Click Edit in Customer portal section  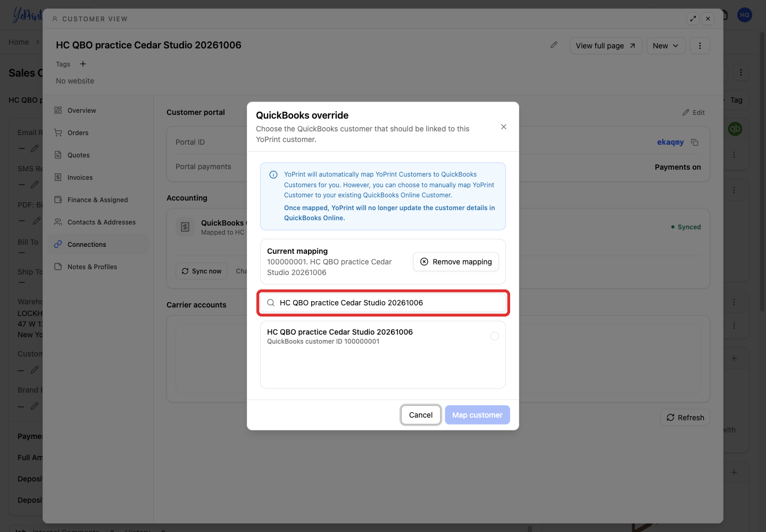pos(694,113)
